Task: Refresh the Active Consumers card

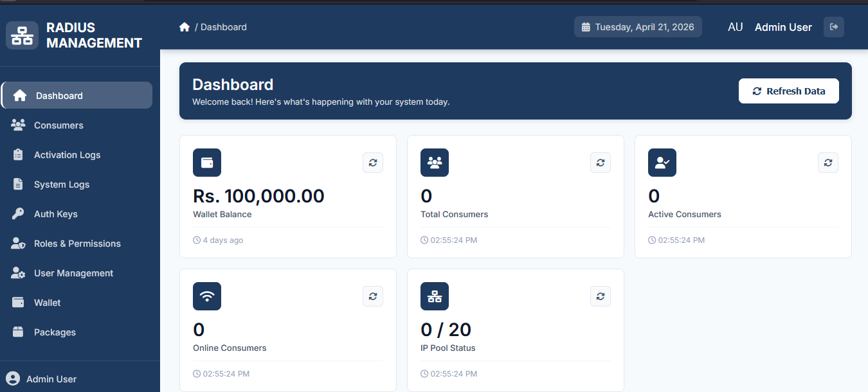Action: 828,163
